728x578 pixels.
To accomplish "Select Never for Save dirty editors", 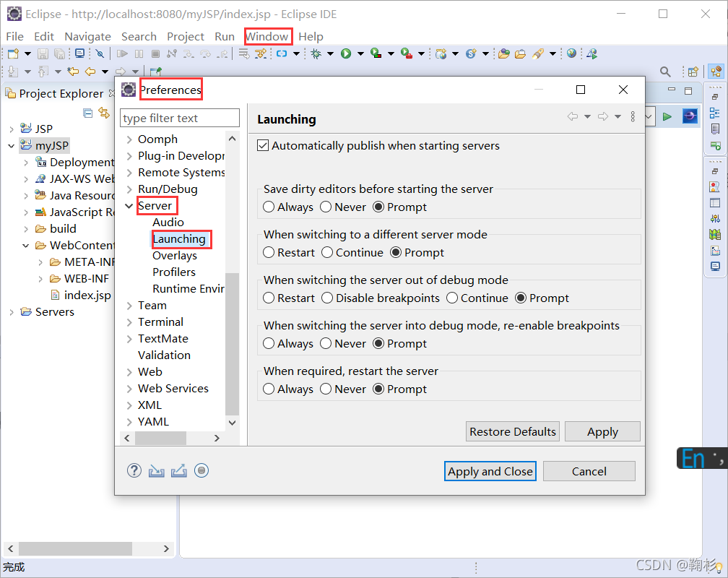I will (326, 207).
